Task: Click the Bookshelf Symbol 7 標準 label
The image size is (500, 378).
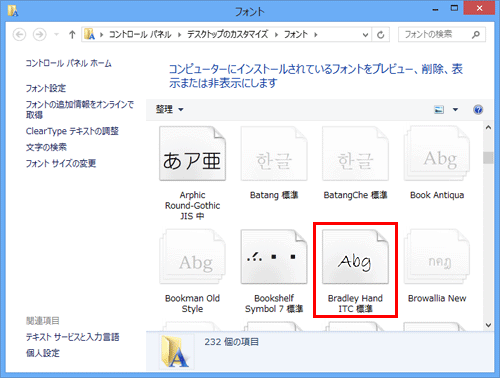Action: point(274,303)
